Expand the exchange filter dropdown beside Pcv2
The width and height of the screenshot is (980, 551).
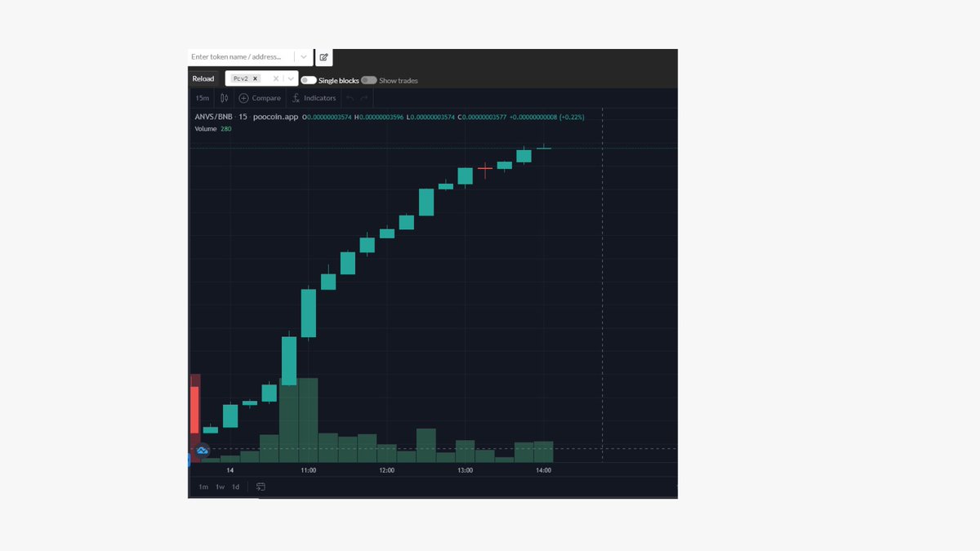click(291, 78)
